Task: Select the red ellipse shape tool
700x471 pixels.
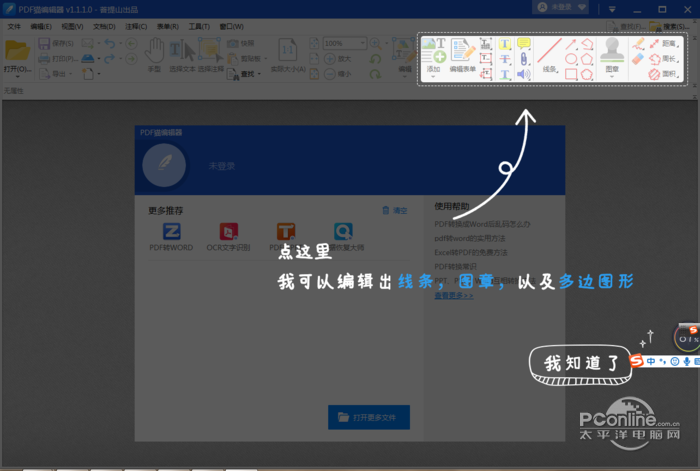Action: tap(571, 59)
